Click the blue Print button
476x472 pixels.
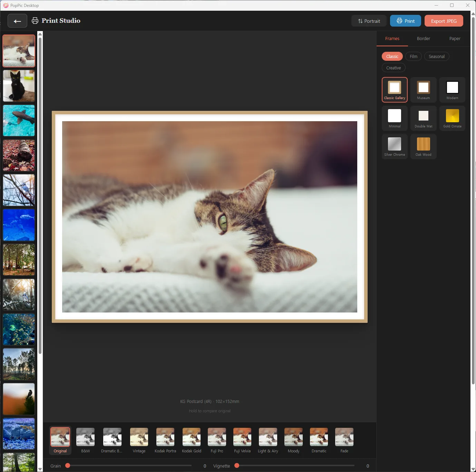coord(405,21)
